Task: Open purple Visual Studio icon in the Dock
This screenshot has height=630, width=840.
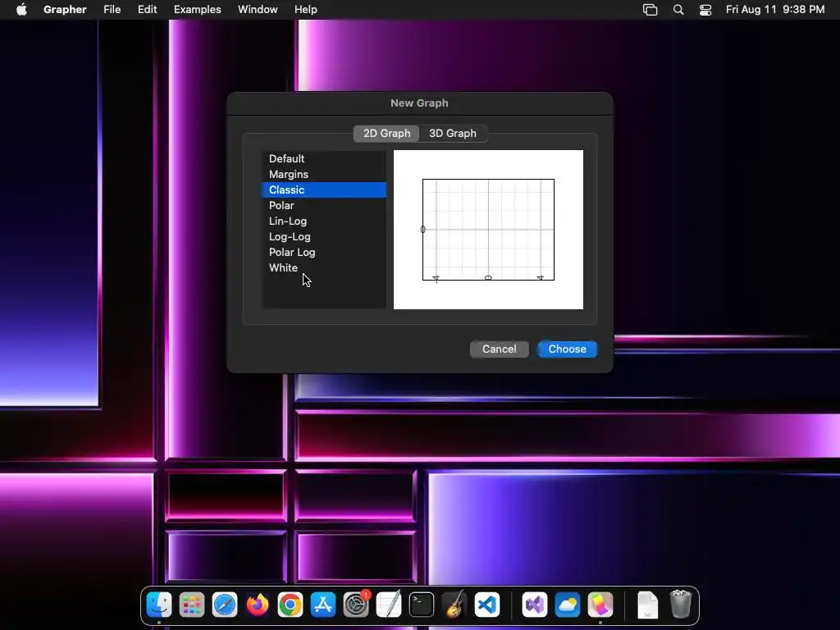Action: (535, 605)
